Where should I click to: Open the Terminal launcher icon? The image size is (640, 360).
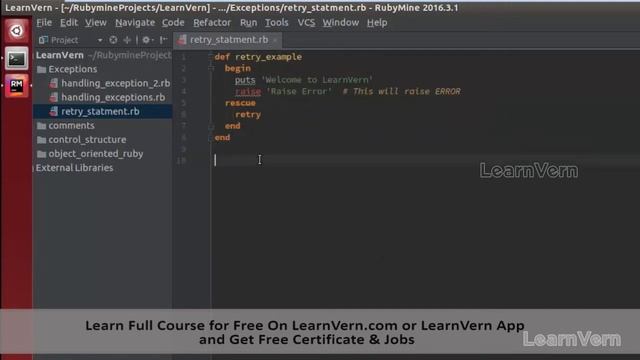(16, 59)
